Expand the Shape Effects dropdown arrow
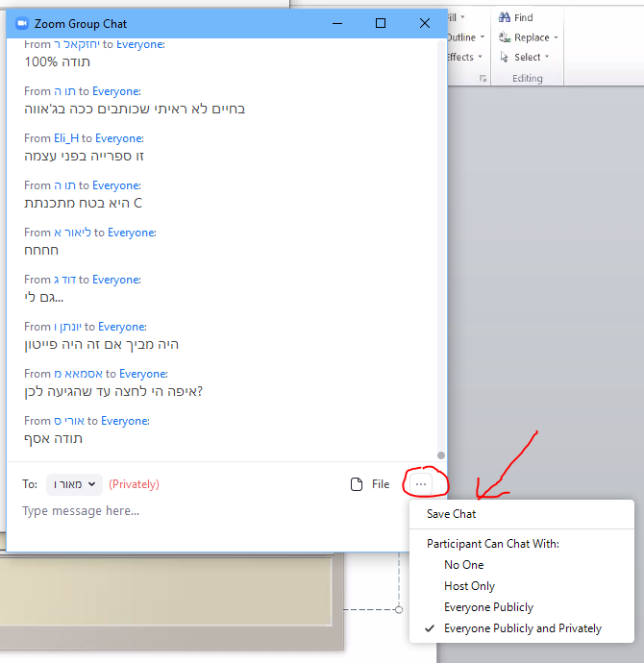 480,57
